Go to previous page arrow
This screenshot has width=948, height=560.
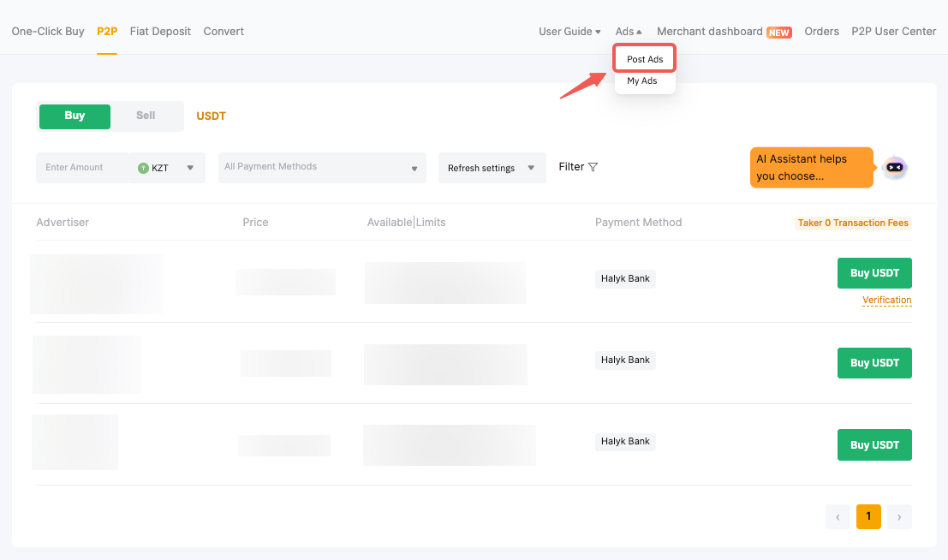tap(838, 516)
